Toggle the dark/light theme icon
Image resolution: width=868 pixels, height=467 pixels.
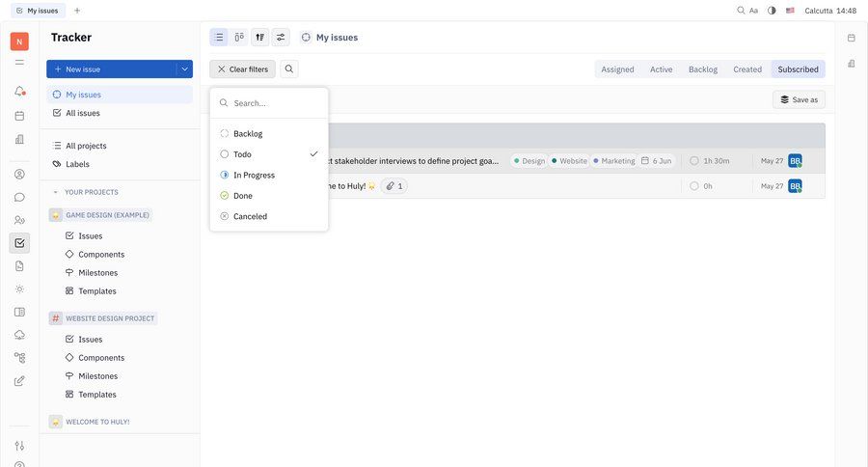pos(772,11)
